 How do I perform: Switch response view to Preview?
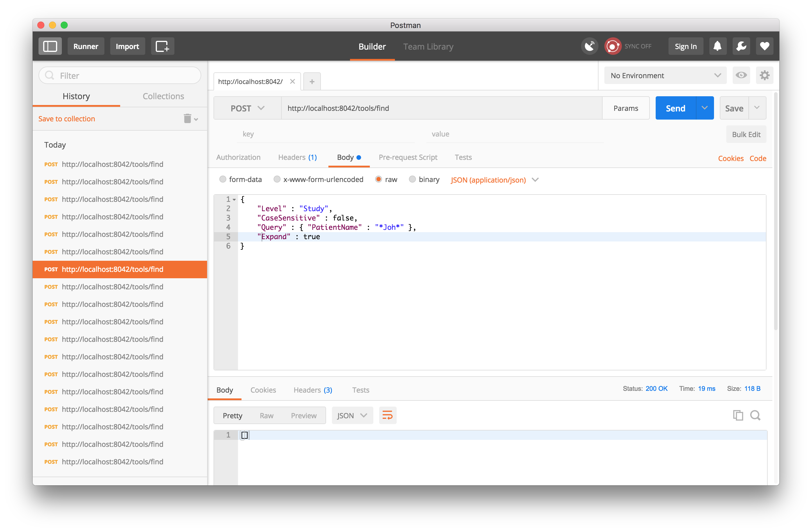pos(304,415)
